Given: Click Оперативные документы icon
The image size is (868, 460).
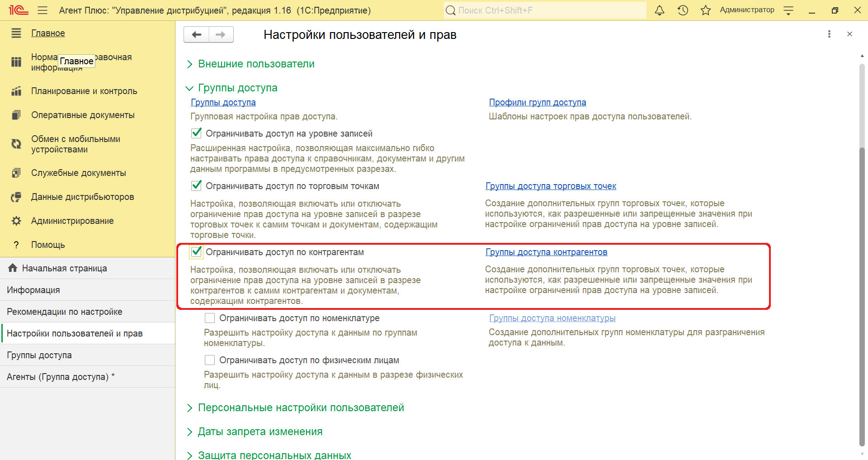Looking at the screenshot, I should [16, 115].
